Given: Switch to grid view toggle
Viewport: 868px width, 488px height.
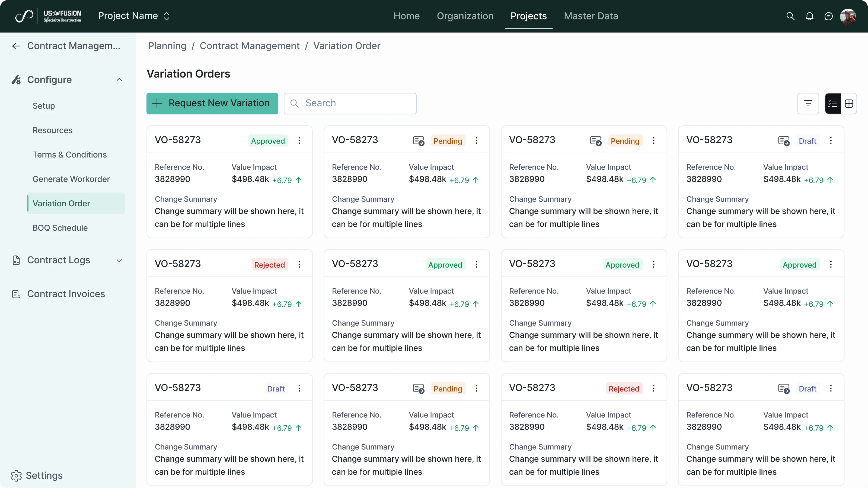Looking at the screenshot, I should click(x=849, y=103).
